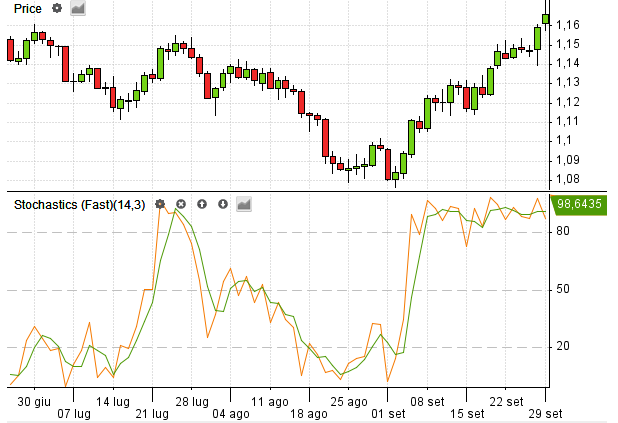Click the 18 ago date marker

pos(310,411)
